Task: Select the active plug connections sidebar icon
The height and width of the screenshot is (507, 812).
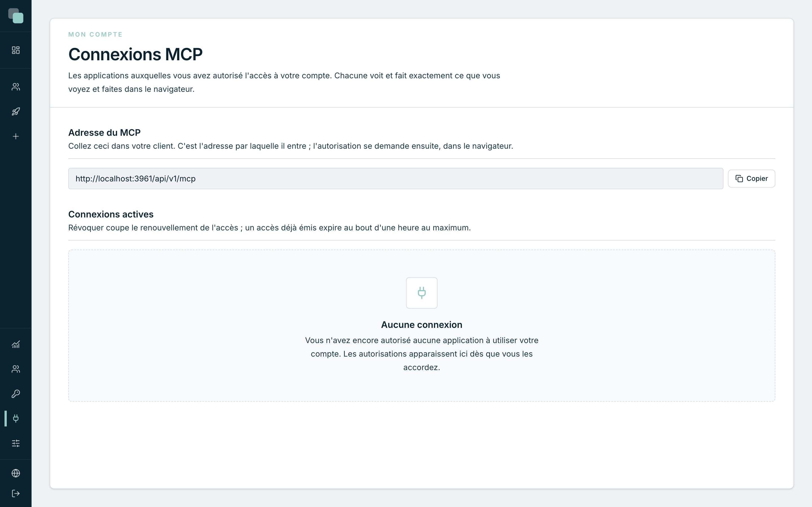Action: point(16,419)
